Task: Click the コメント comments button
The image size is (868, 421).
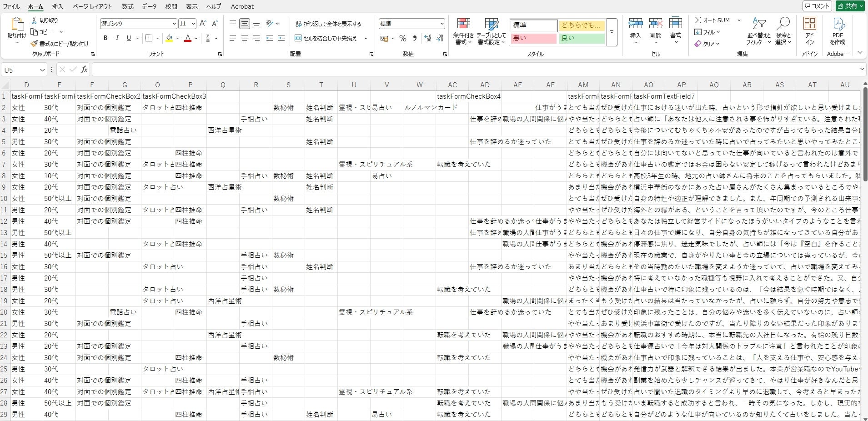Action: 817,6
